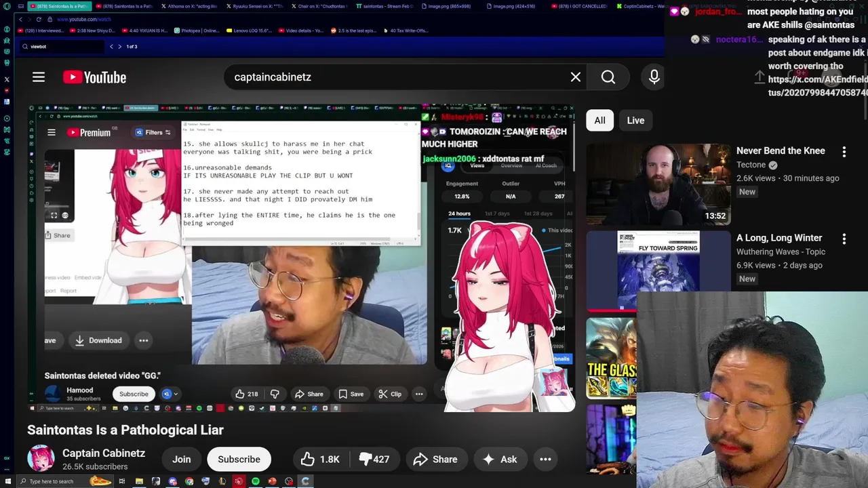This screenshot has width=868, height=488.
Task: Like the embedded Hamood video (218)
Action: pos(246,394)
